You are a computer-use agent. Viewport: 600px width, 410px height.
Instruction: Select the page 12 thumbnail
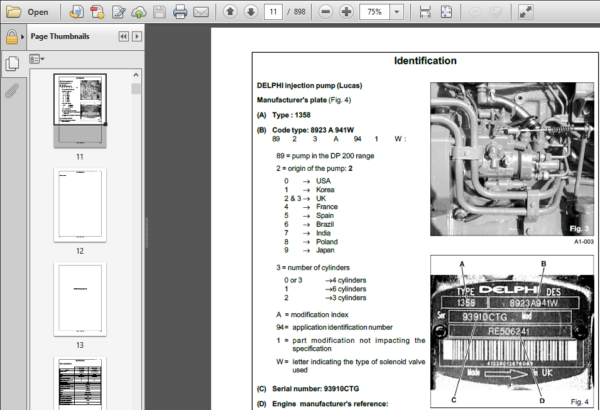(x=80, y=205)
